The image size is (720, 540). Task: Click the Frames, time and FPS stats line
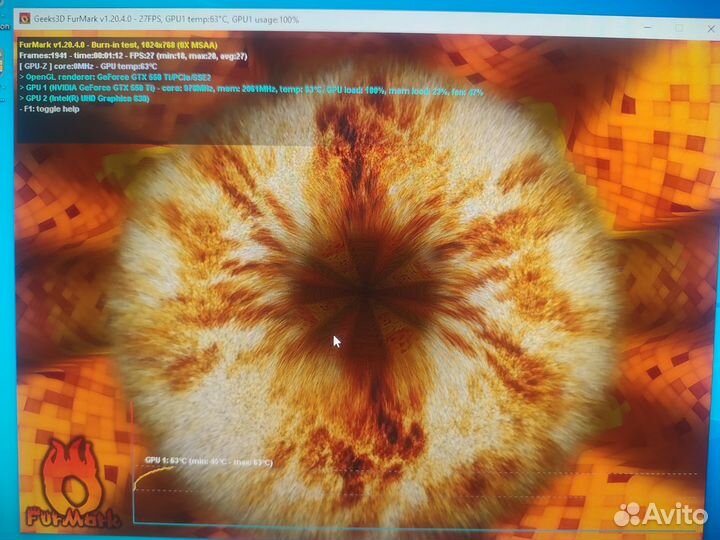tap(134, 56)
